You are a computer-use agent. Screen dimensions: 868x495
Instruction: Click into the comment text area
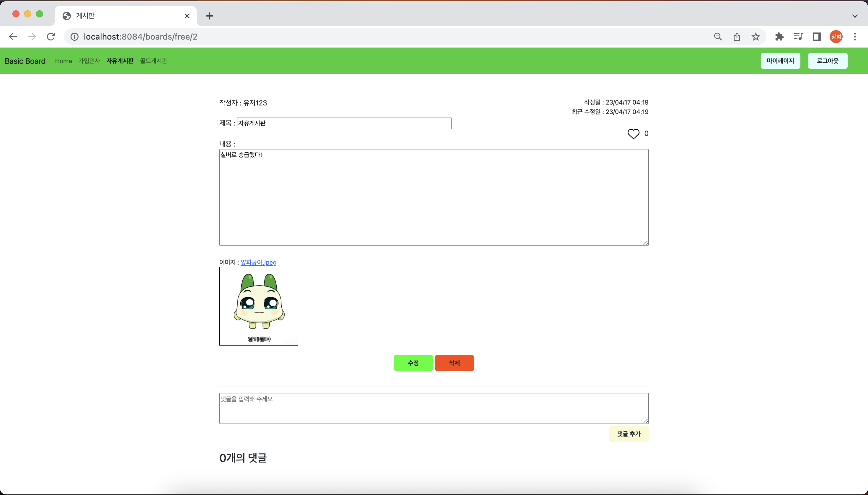434,408
